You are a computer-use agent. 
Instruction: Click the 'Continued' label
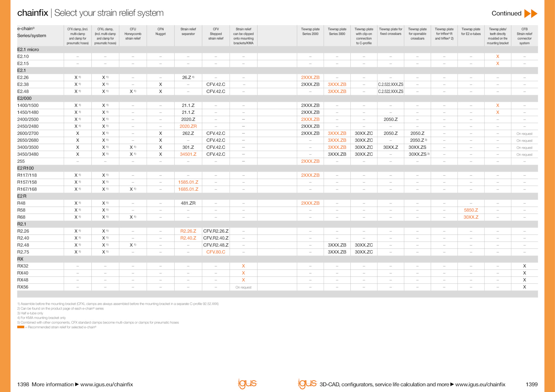click(x=506, y=14)
